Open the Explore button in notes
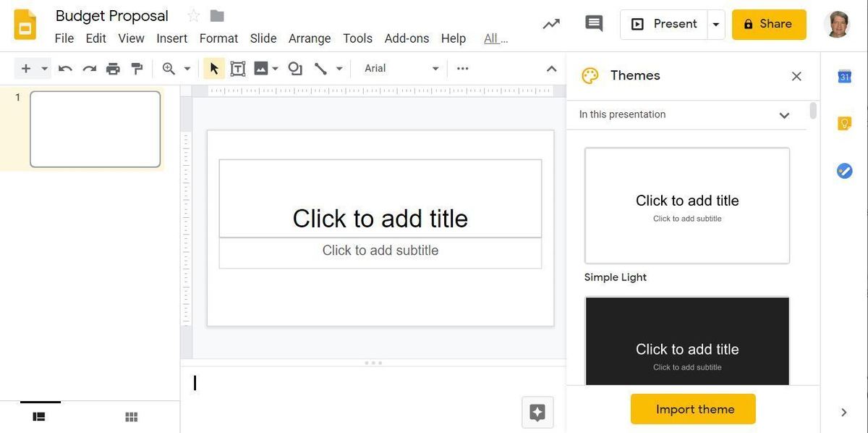This screenshot has width=868, height=433. click(537, 412)
